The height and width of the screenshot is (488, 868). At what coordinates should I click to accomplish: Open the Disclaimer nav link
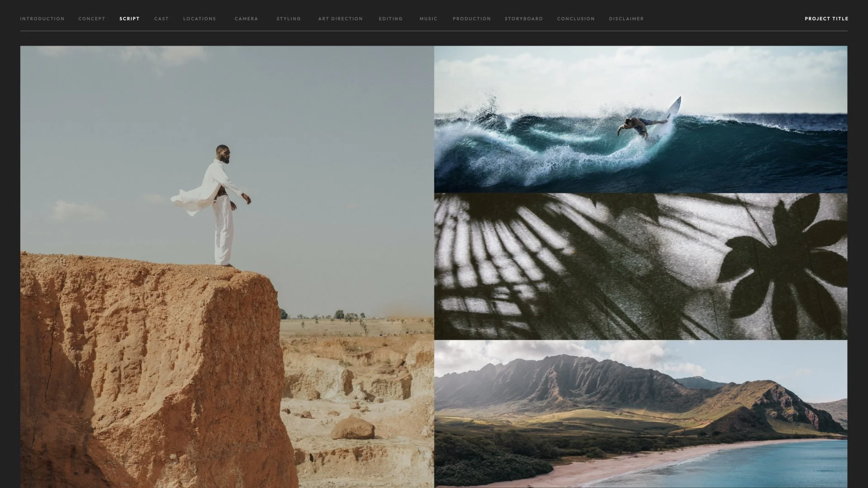tap(626, 19)
